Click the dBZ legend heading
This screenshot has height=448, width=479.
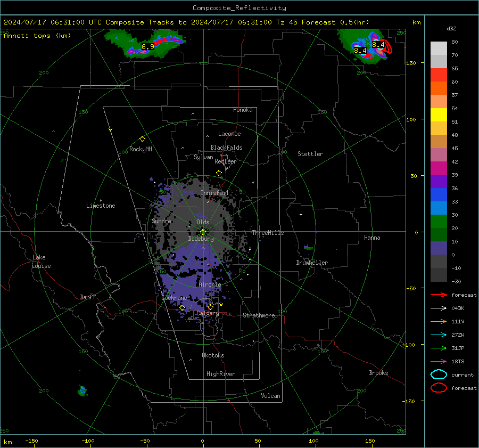coord(451,29)
